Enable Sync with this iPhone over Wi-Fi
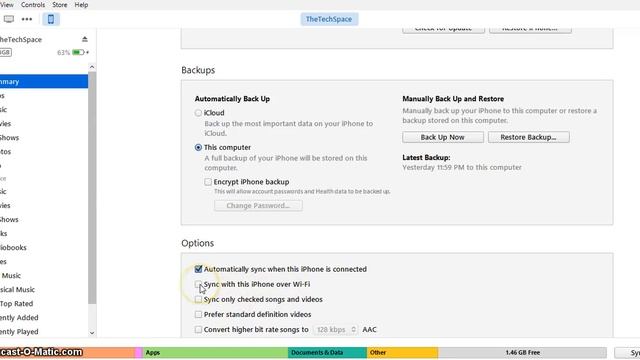This screenshot has width=640, height=360. click(198, 284)
